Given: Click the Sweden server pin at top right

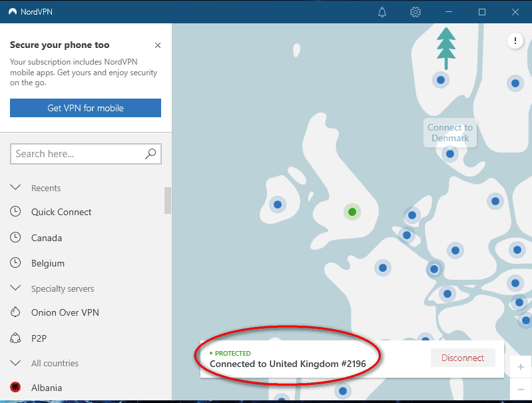Looking at the screenshot, I should [515, 83].
